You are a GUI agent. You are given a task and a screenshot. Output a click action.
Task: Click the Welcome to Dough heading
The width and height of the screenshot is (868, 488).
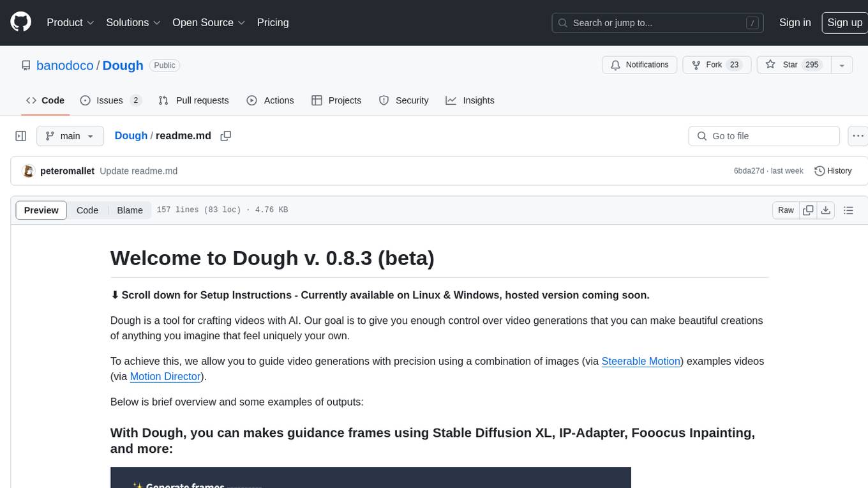[273, 257]
